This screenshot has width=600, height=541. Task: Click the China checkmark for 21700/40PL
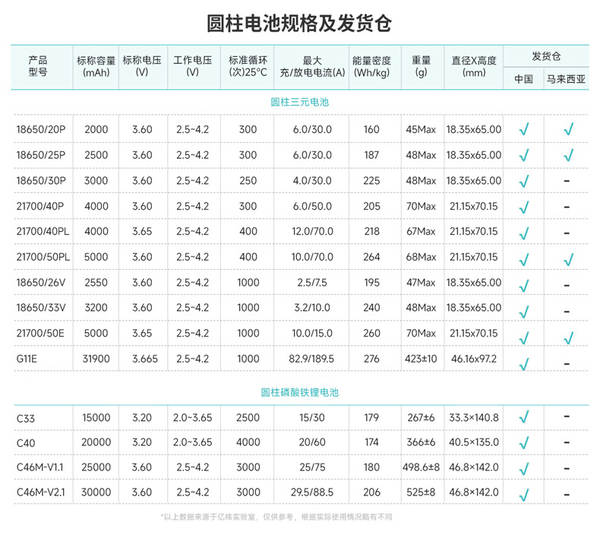coord(524,233)
